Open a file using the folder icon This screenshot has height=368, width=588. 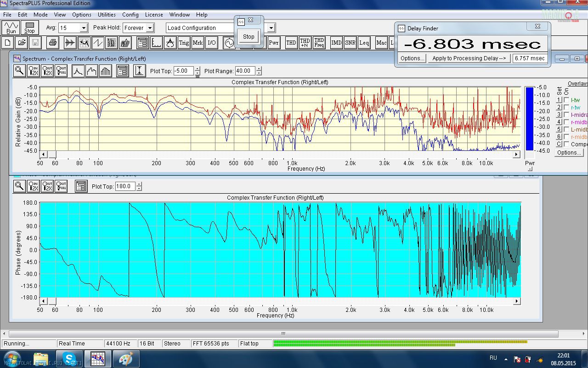[21, 43]
